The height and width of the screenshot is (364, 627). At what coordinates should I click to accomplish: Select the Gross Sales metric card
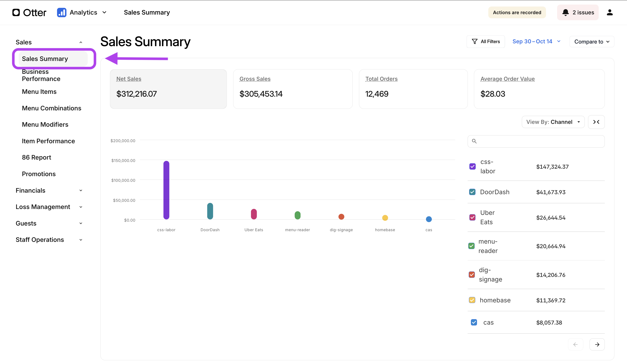click(x=292, y=89)
